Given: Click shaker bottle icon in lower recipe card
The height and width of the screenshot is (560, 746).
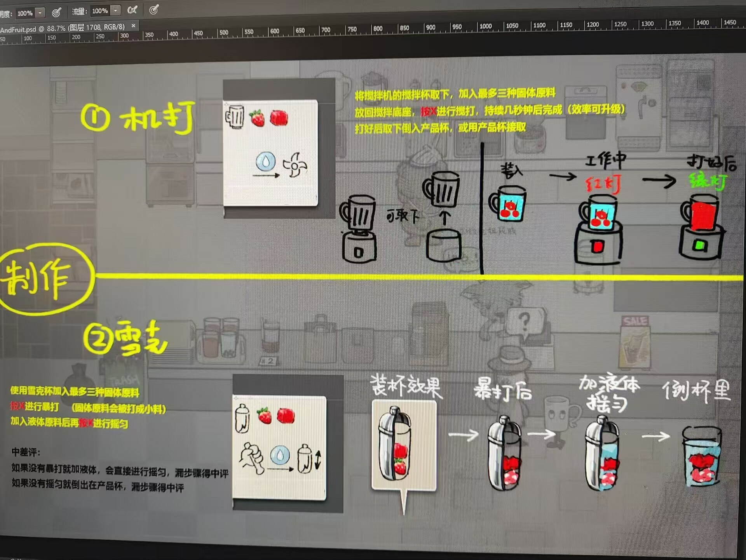Looking at the screenshot, I should coord(242,419).
